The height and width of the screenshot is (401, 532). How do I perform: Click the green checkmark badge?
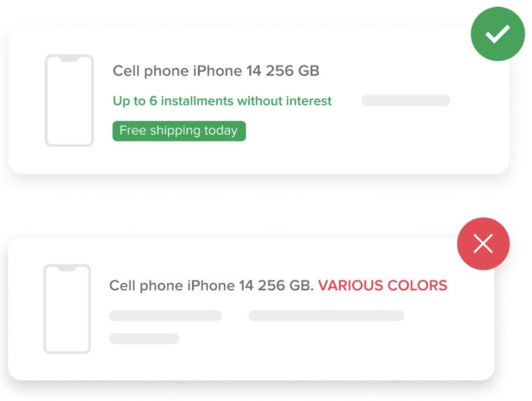click(497, 34)
